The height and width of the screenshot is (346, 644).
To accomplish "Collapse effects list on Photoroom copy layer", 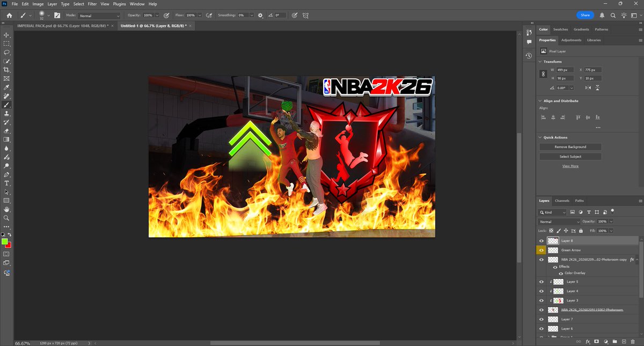I will 637,260.
